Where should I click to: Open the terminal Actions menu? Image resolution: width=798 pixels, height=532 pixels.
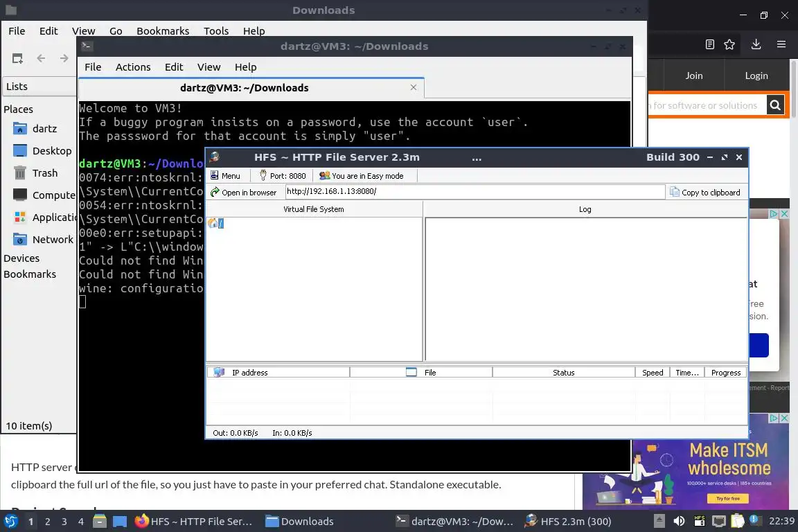(133, 67)
